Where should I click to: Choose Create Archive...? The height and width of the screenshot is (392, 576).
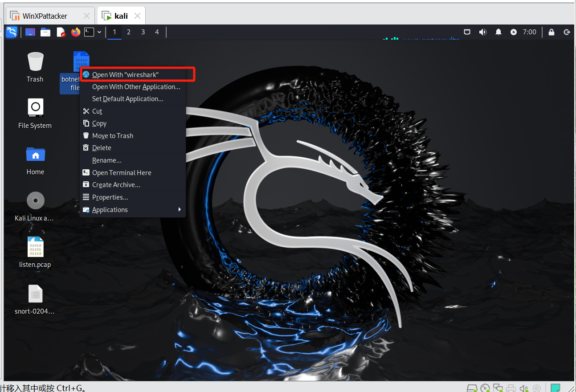tap(133, 185)
